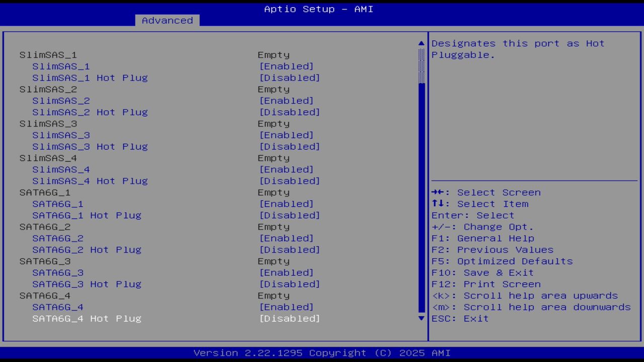Open the SlimSAS_4 port setting dropdown
Viewport: 644px width, 362px height.
tap(286, 169)
